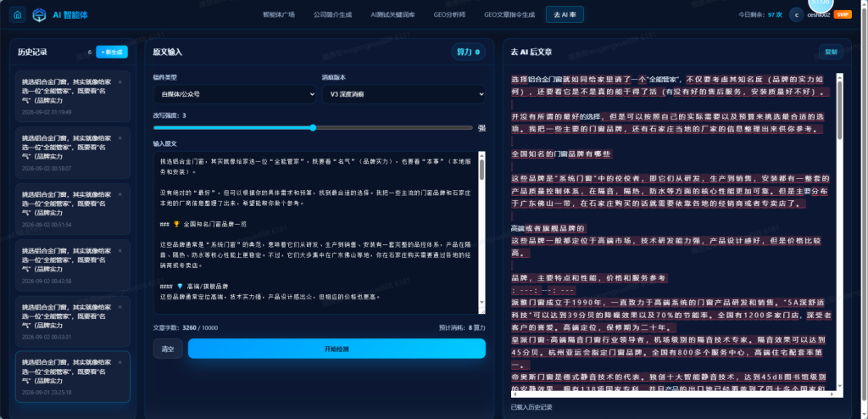The width and height of the screenshot is (868, 419).
Task: Click the output article scrollbar
Action: pyautogui.click(x=839, y=232)
